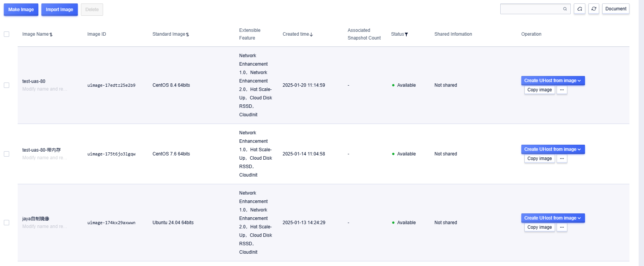
Task: Open more options for test-uas-80 row
Action: tap(562, 90)
